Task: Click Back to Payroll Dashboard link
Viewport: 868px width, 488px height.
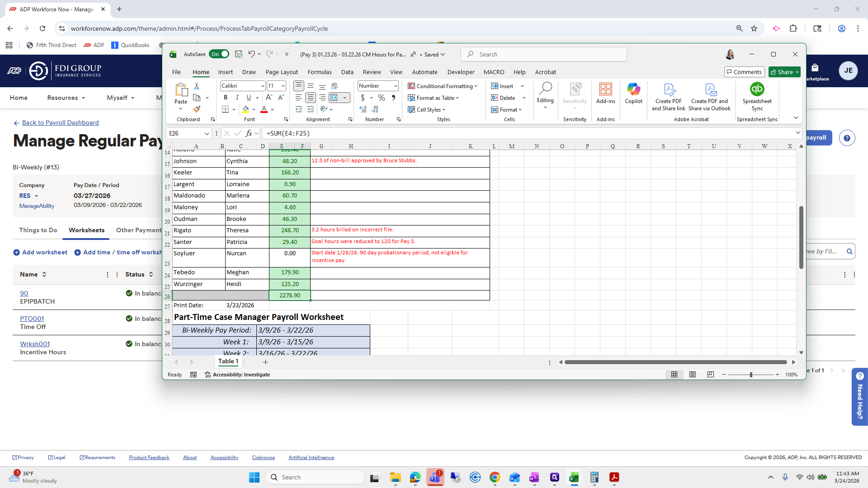Action: (x=60, y=122)
